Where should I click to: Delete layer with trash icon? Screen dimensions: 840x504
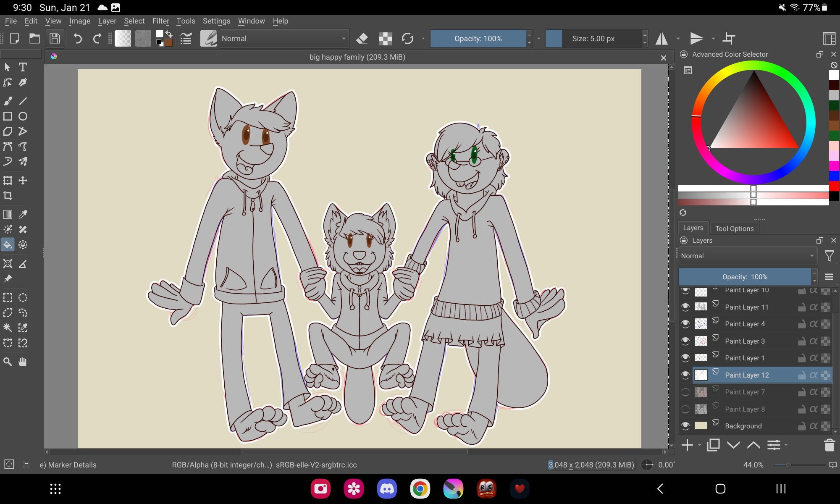pos(829,445)
